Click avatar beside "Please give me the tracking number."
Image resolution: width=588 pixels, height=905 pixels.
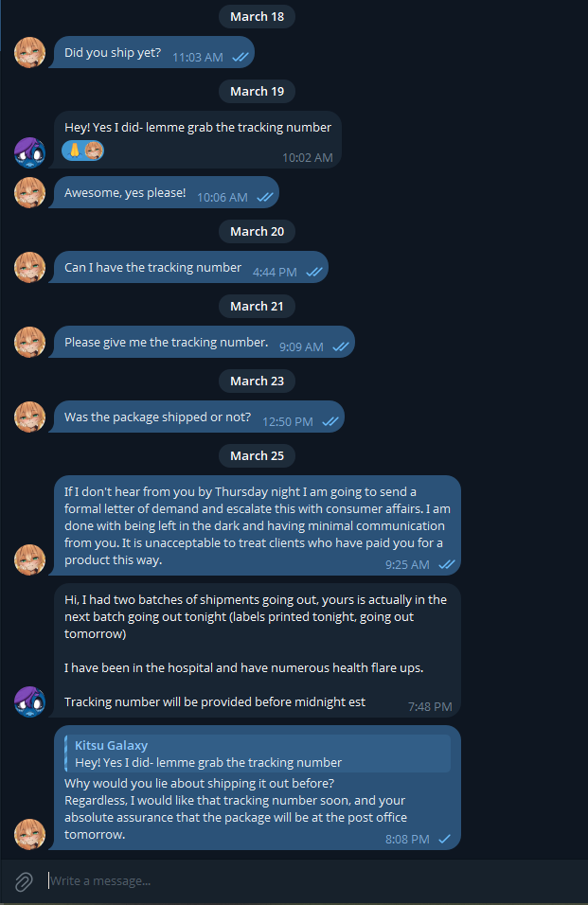tap(29, 342)
